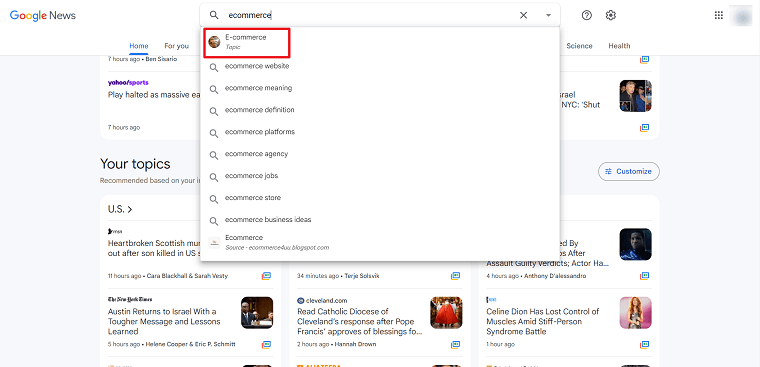Click magnifier icon beside 'ecommerce jobs'
The height and width of the screenshot is (367, 760).
pos(214,177)
